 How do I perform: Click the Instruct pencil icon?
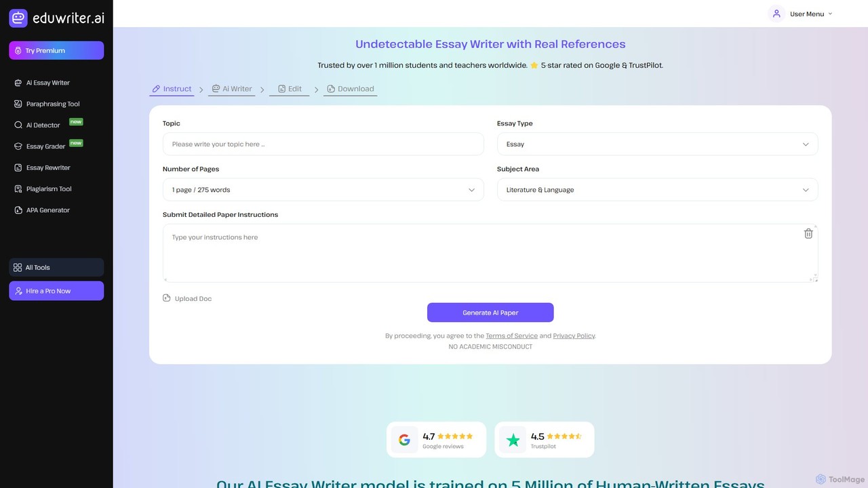(156, 89)
